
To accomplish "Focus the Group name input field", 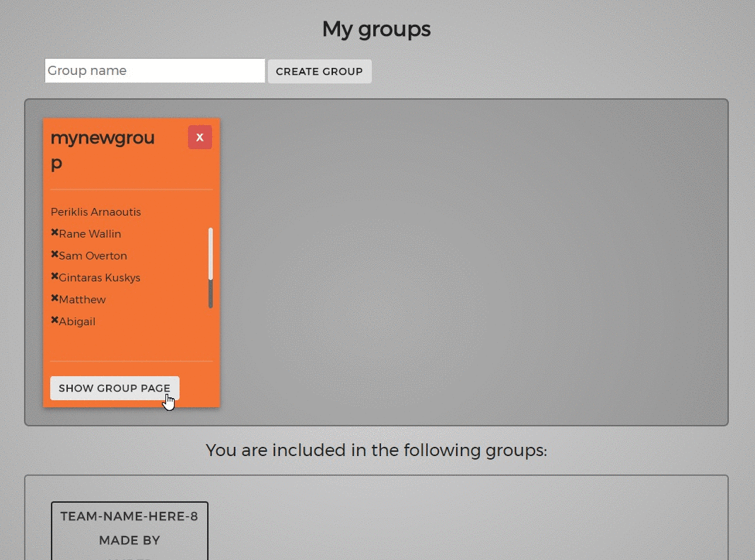I will (x=155, y=71).
